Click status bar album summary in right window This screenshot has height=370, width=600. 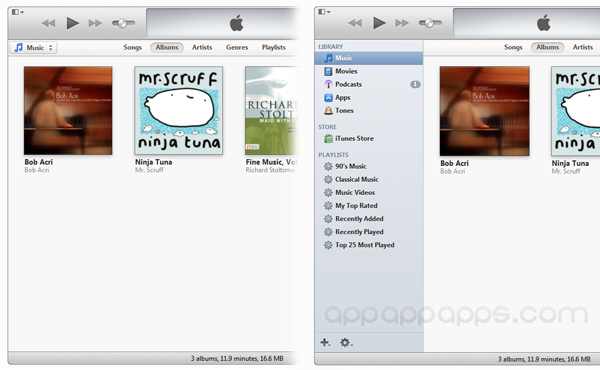tap(544, 359)
